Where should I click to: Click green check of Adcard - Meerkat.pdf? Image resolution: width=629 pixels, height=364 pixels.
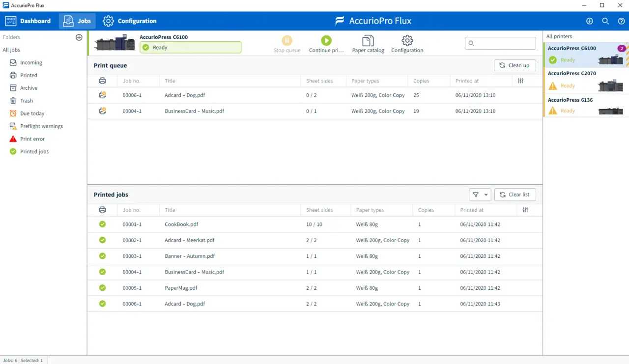point(102,240)
